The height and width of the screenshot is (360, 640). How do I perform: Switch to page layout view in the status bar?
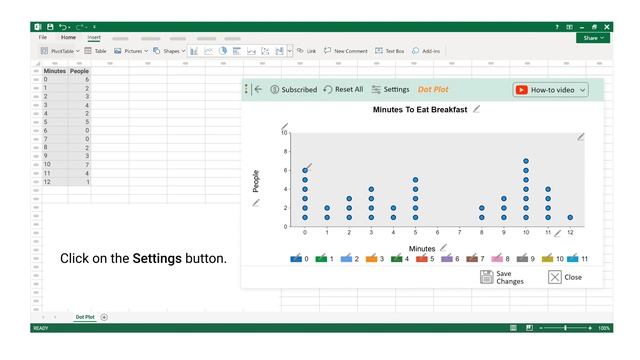[x=529, y=328]
